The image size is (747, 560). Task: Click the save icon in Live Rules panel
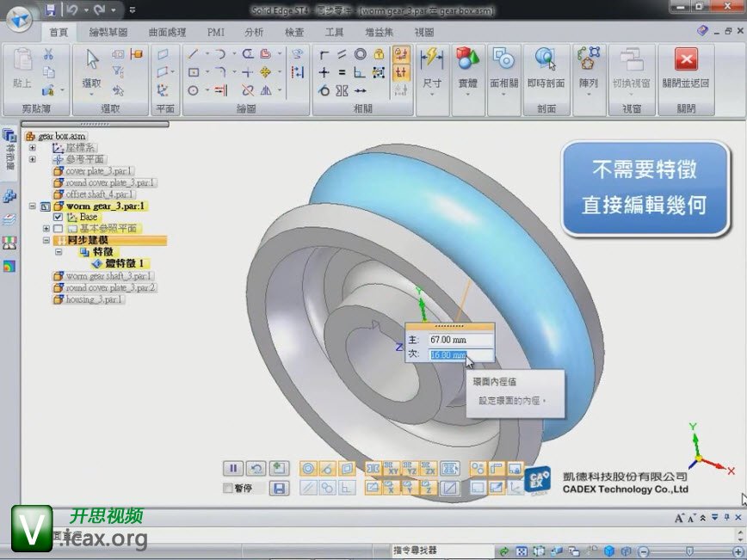tap(278, 489)
